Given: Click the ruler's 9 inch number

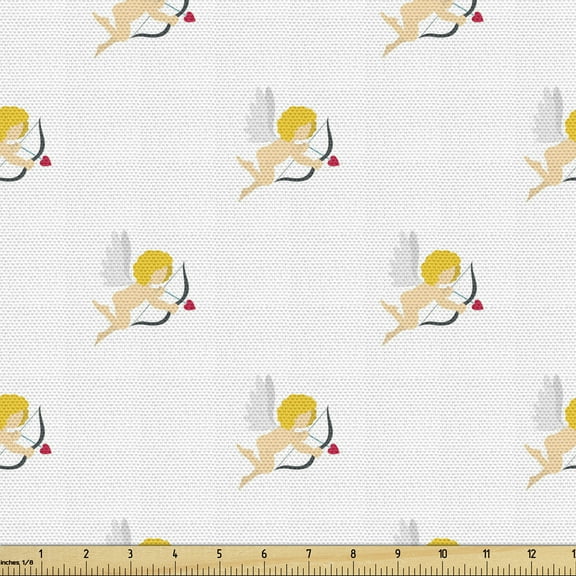Looking at the screenshot, I should click(398, 554).
